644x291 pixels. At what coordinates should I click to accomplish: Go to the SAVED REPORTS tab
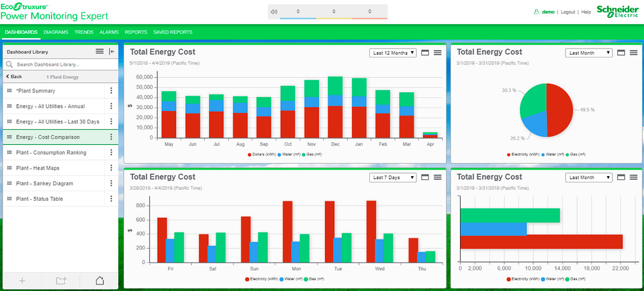173,32
